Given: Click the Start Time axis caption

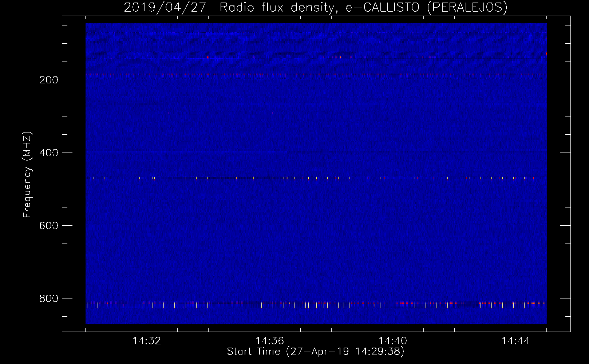Looking at the screenshot, I should pyautogui.click(x=316, y=352).
